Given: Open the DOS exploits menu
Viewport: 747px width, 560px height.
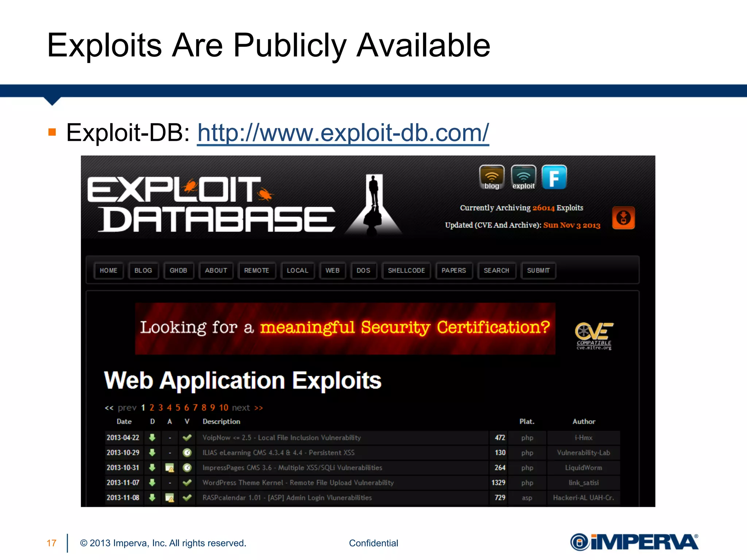Looking at the screenshot, I should point(363,271).
